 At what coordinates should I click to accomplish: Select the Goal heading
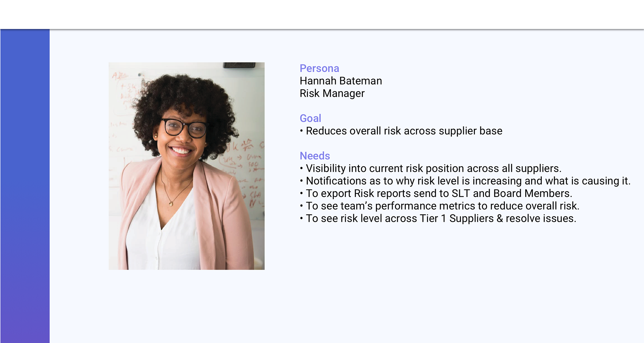[310, 118]
